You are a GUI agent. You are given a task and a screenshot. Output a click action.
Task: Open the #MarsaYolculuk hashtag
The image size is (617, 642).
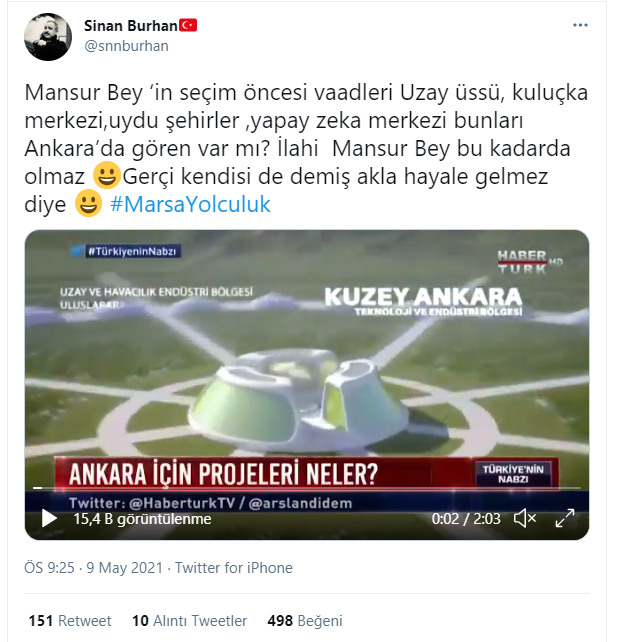(190, 204)
